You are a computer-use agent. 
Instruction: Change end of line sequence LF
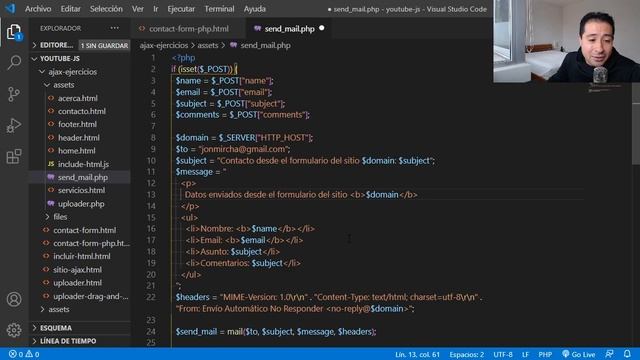tap(525, 354)
